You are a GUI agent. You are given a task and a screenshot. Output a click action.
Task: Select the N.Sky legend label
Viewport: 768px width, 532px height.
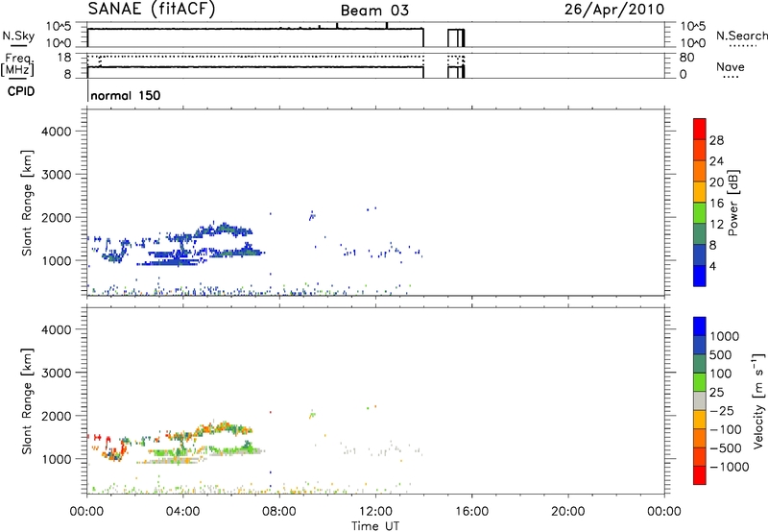point(18,36)
